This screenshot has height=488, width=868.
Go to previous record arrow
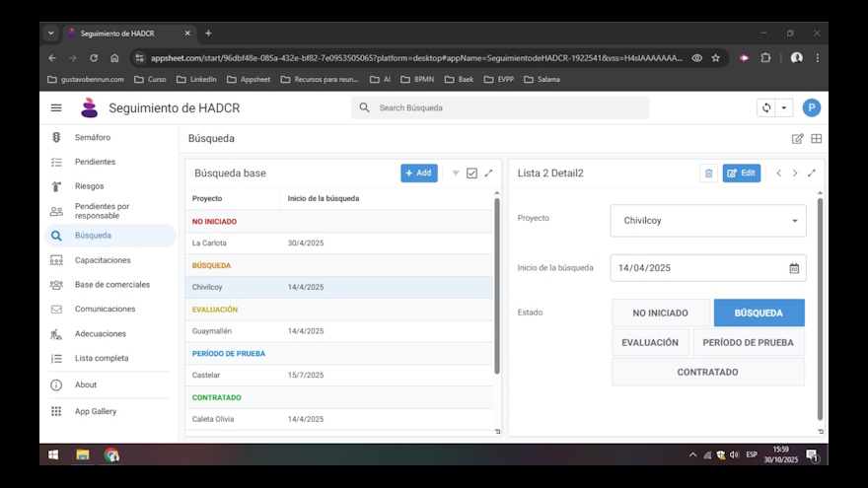pos(778,174)
